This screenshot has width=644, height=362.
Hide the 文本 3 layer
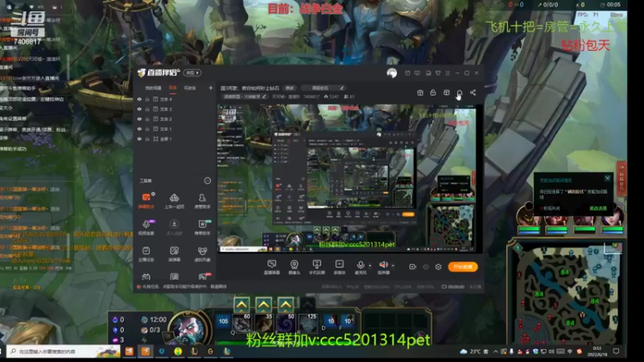click(x=139, y=109)
